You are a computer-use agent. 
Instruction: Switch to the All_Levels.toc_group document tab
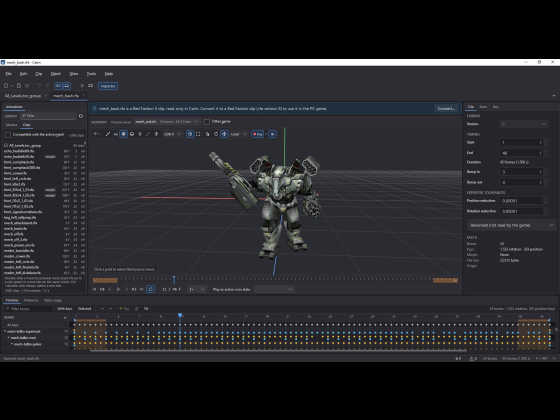[x=23, y=96]
